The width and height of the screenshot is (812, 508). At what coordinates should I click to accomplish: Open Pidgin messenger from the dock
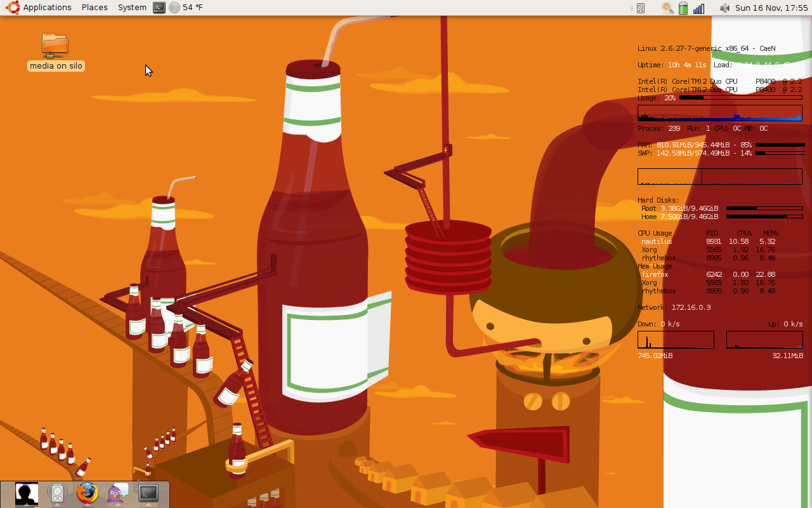(118, 493)
